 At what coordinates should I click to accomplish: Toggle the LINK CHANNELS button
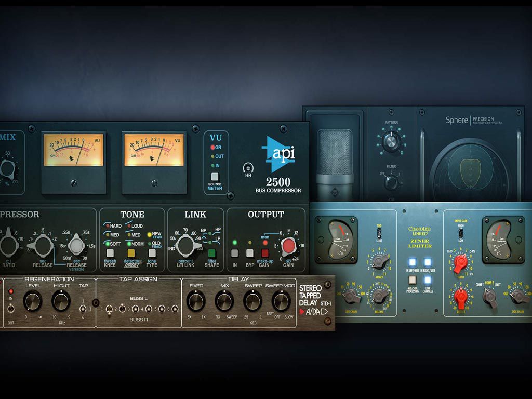pos(428,280)
